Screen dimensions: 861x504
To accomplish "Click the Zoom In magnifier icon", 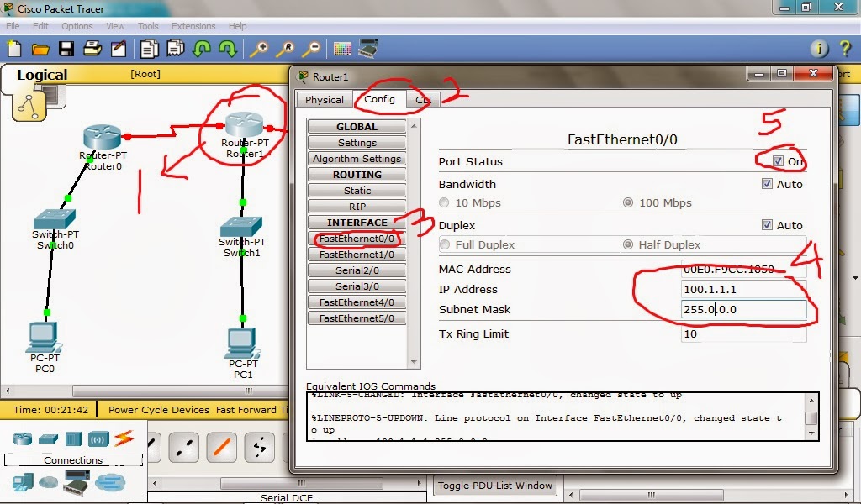I will coord(259,49).
